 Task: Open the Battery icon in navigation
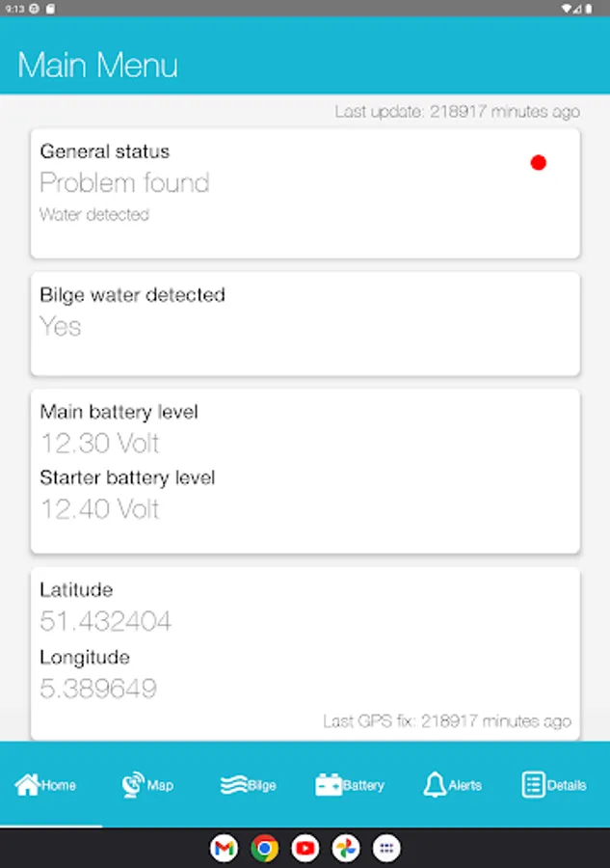click(x=329, y=785)
